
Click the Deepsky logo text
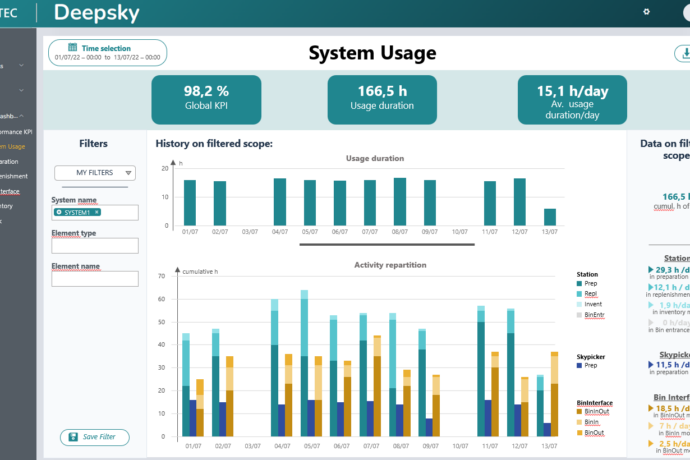pyautogui.click(x=96, y=12)
